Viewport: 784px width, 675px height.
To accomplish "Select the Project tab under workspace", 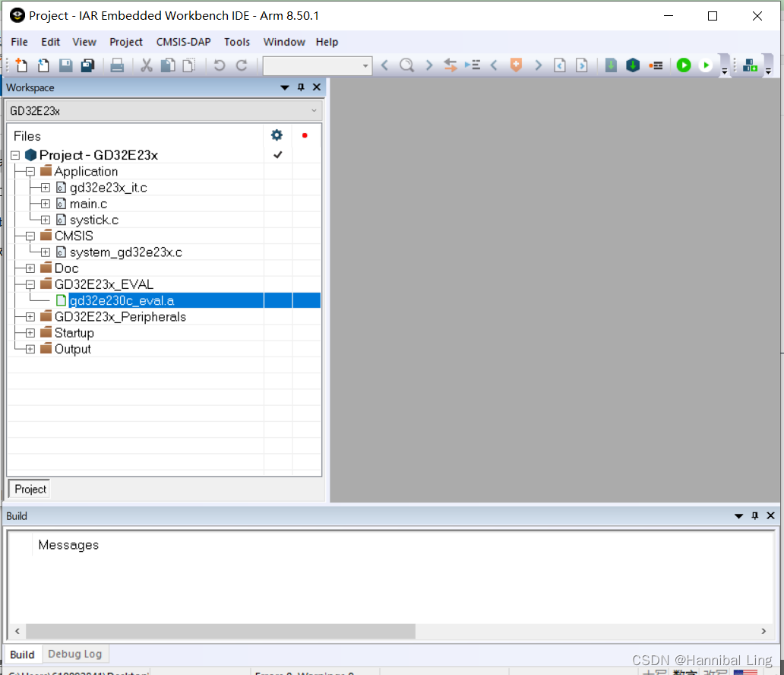I will (30, 489).
